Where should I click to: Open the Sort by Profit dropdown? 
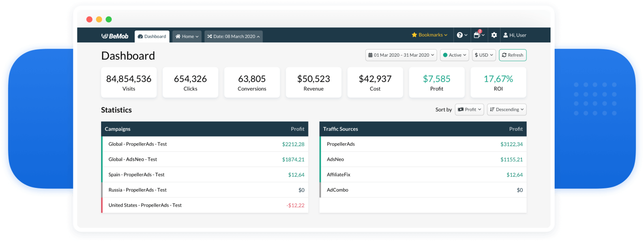pos(469,110)
